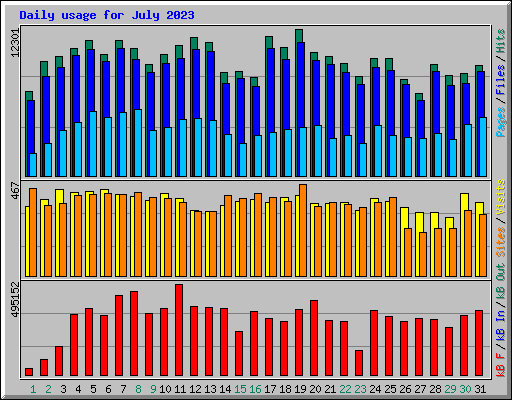
Task: Click the 'Hits' legend label
Action: [x=501, y=41]
